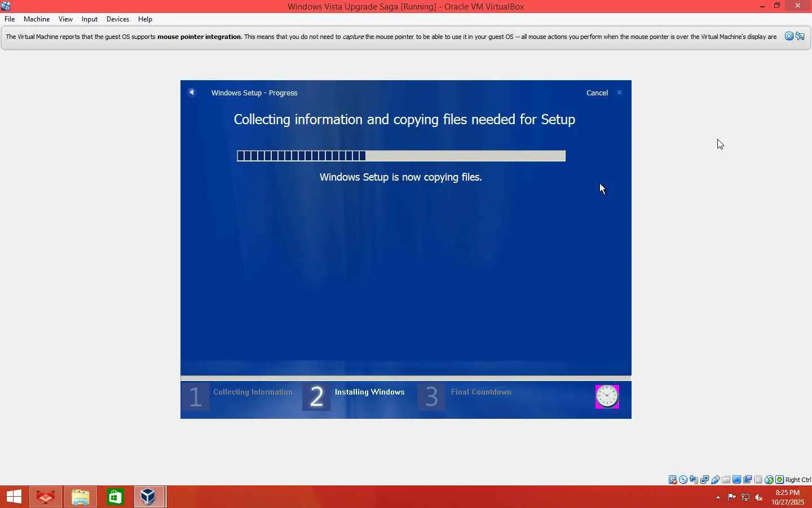Screen dimensions: 812x508
Task: Click the VirtualBox icon in title bar
Action: [6, 6]
